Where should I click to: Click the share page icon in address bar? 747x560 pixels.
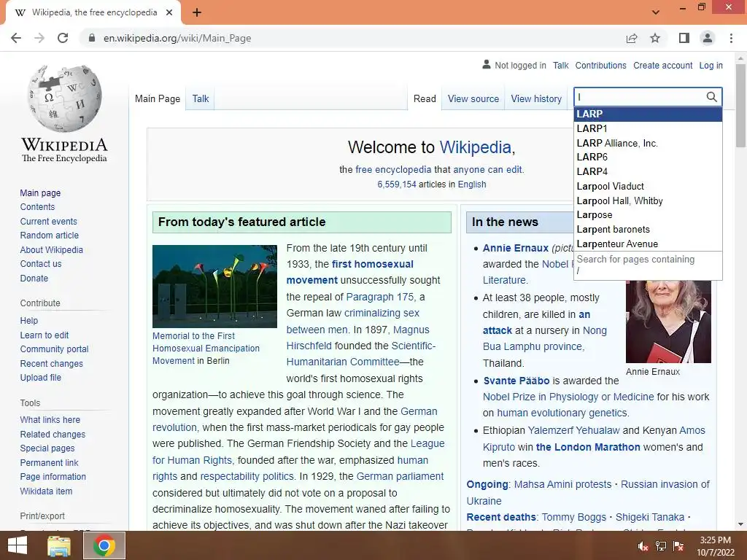coord(632,38)
